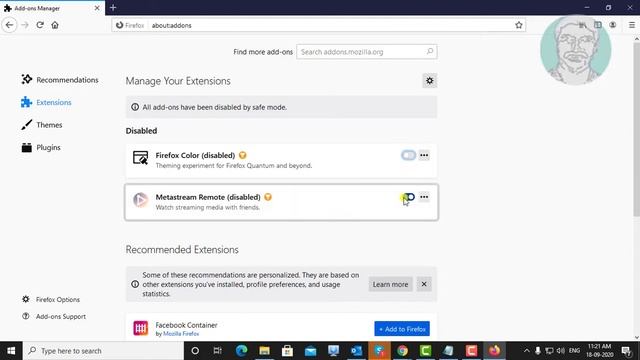Image resolution: width=640 pixels, height=360 pixels.
Task: Open Google Chrome from the taskbar
Action: 402,351
